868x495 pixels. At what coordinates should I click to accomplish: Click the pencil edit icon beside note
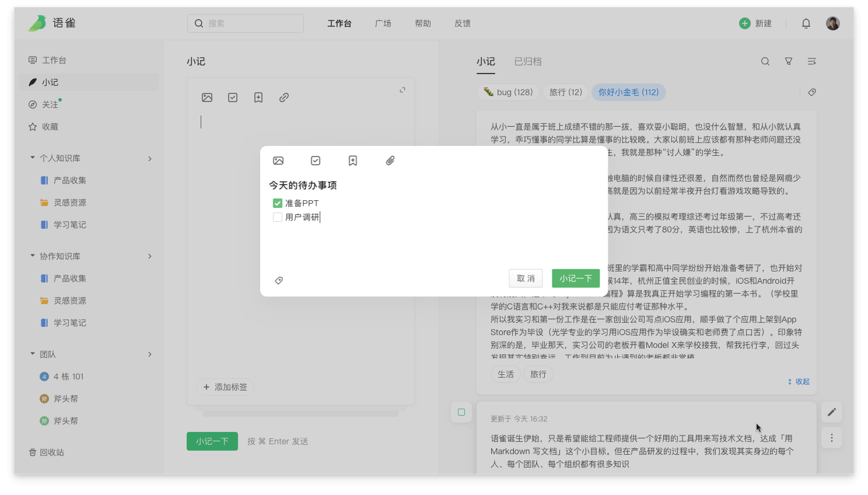832,412
